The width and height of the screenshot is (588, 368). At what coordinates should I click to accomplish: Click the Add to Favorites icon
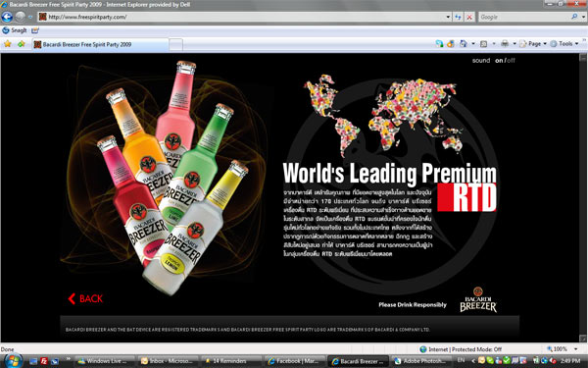click(21, 44)
